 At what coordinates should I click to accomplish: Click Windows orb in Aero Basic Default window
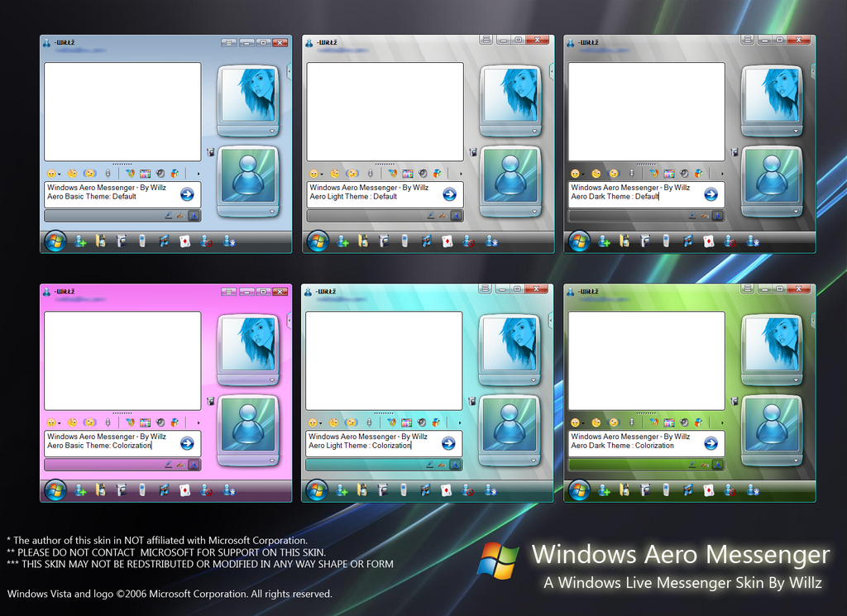pos(55,241)
